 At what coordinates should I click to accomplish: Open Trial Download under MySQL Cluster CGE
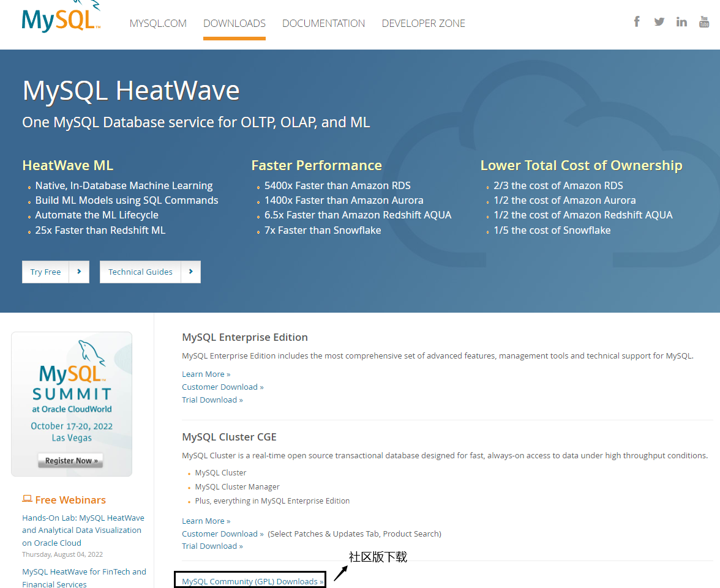(212, 546)
